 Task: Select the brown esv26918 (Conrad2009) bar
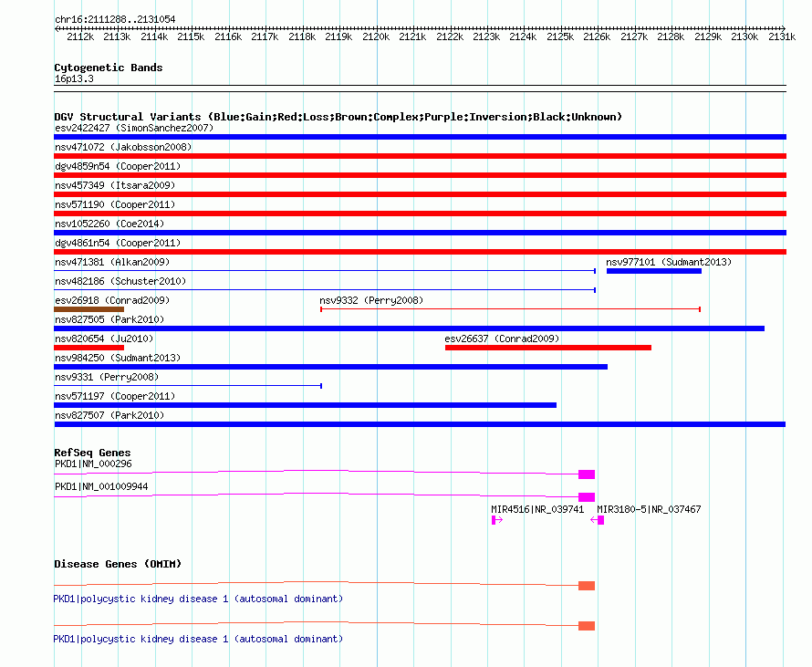[89, 309]
